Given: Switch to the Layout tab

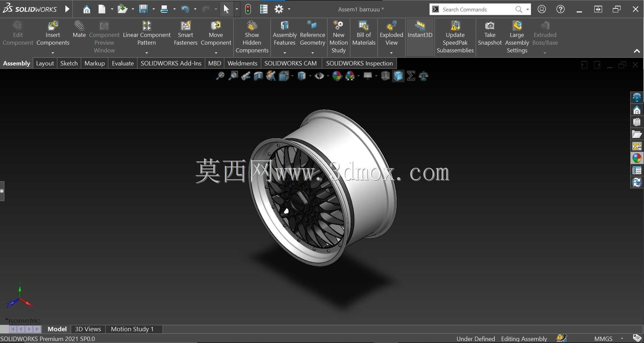Looking at the screenshot, I should [45, 63].
